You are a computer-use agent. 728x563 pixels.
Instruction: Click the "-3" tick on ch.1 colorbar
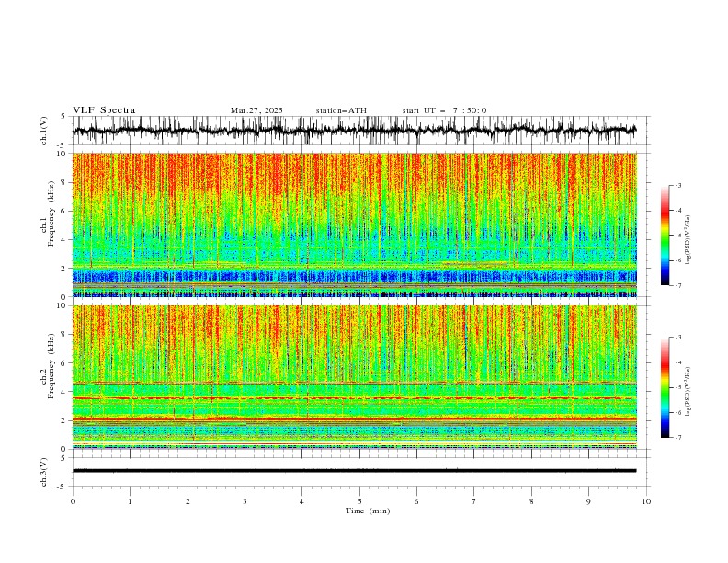(678, 185)
